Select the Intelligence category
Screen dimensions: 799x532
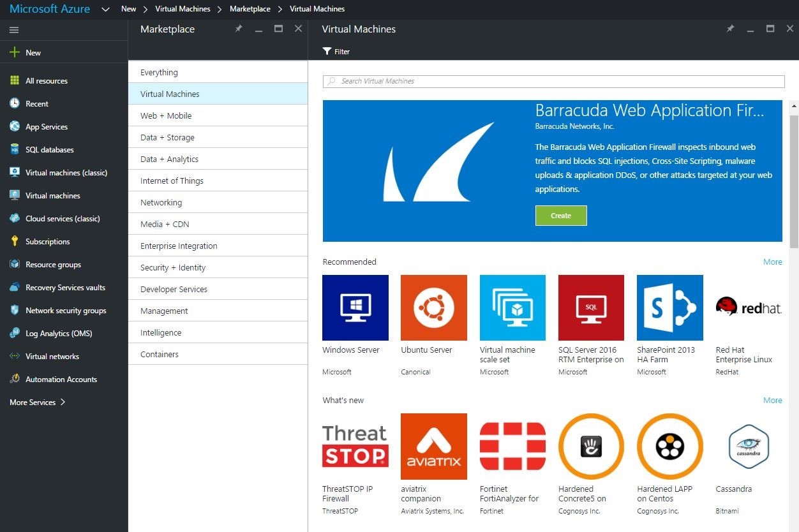tap(218, 332)
